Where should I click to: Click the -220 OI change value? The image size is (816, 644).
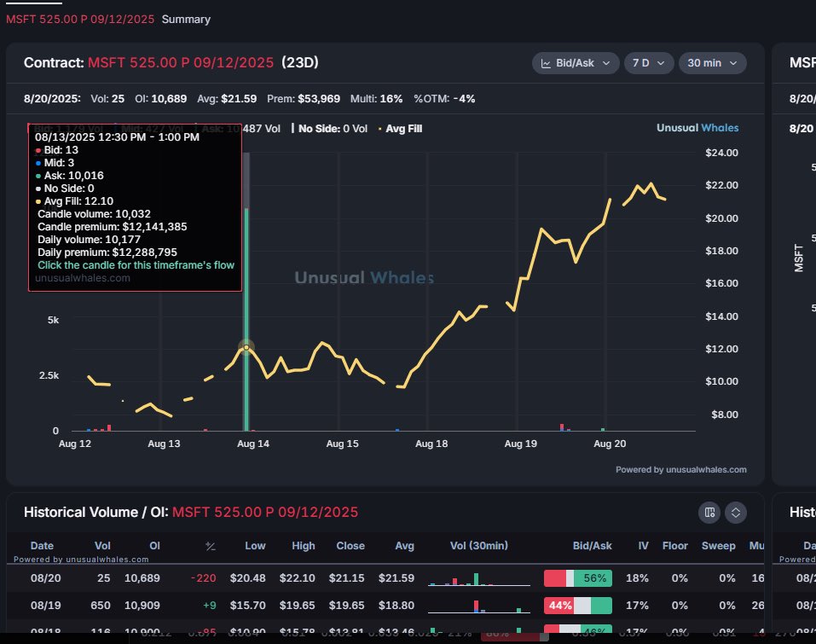point(203,577)
